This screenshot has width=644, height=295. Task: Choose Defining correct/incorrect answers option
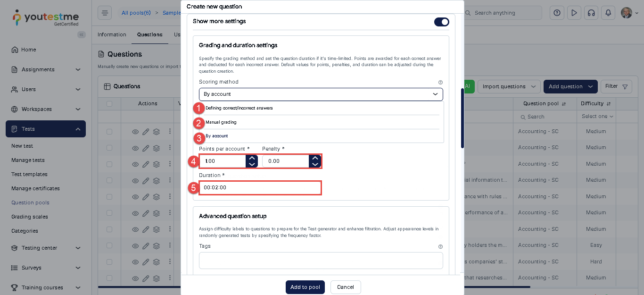point(239,108)
